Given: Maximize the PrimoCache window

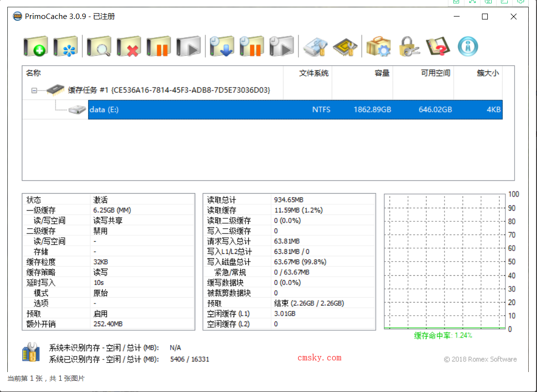Looking at the screenshot, I should (485, 17).
